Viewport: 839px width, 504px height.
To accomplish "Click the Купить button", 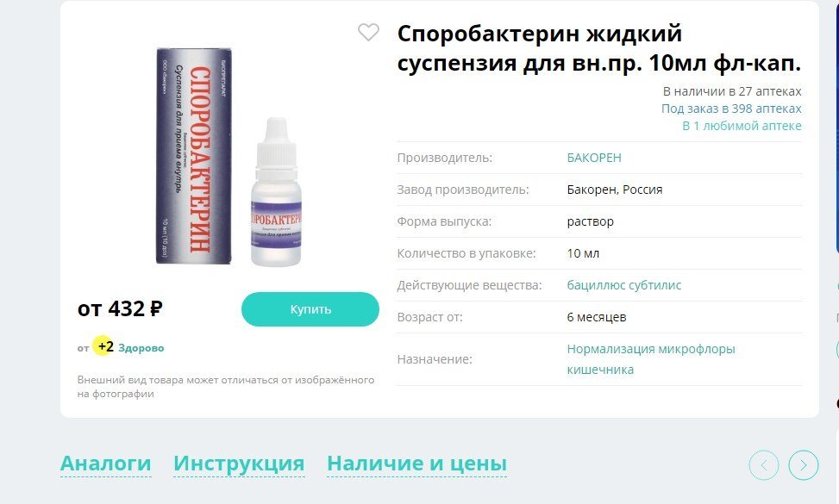I will click(x=310, y=309).
